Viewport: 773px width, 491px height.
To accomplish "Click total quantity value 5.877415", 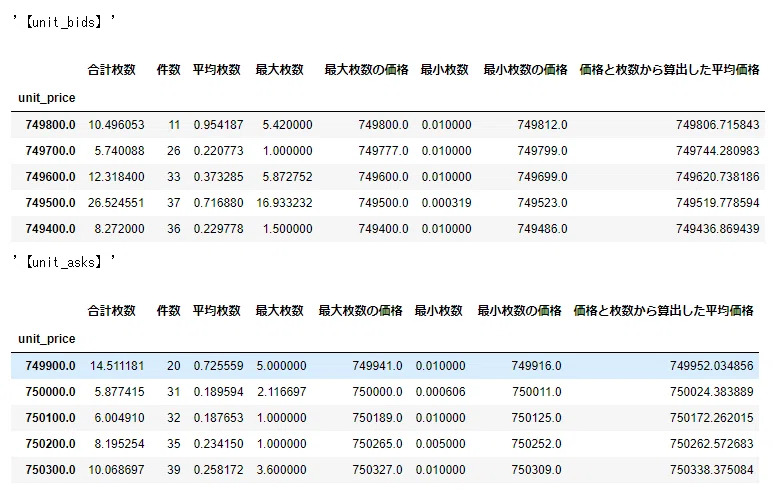I will click(119, 392).
